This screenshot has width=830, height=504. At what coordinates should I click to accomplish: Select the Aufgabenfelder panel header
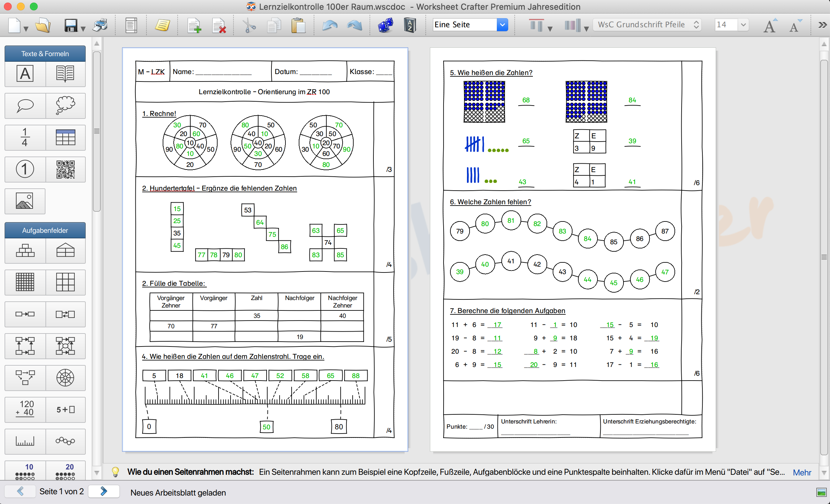pos(45,231)
